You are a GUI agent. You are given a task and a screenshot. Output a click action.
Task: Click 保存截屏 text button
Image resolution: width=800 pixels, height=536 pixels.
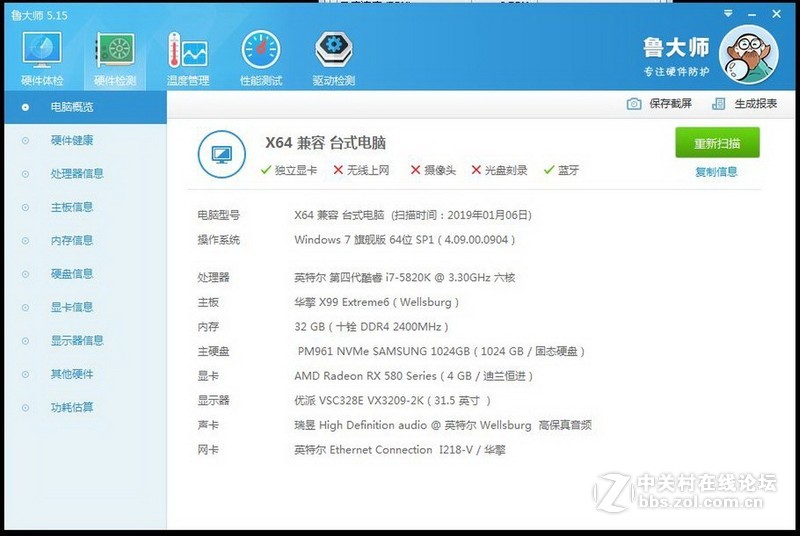point(670,104)
